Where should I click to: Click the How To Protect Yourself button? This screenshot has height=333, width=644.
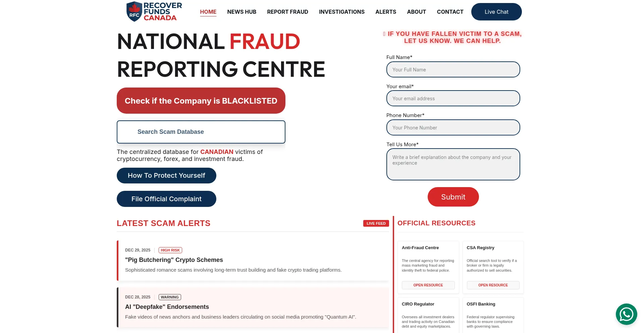coord(166,175)
